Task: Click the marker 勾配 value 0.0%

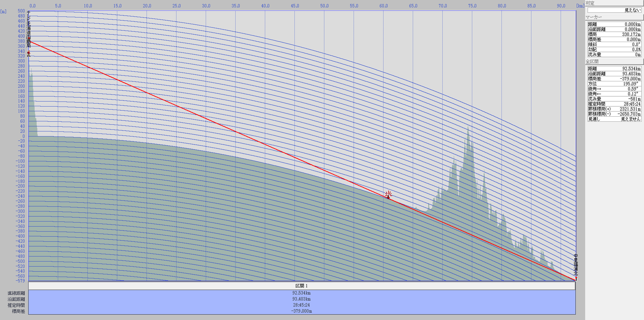Action: 636,49
